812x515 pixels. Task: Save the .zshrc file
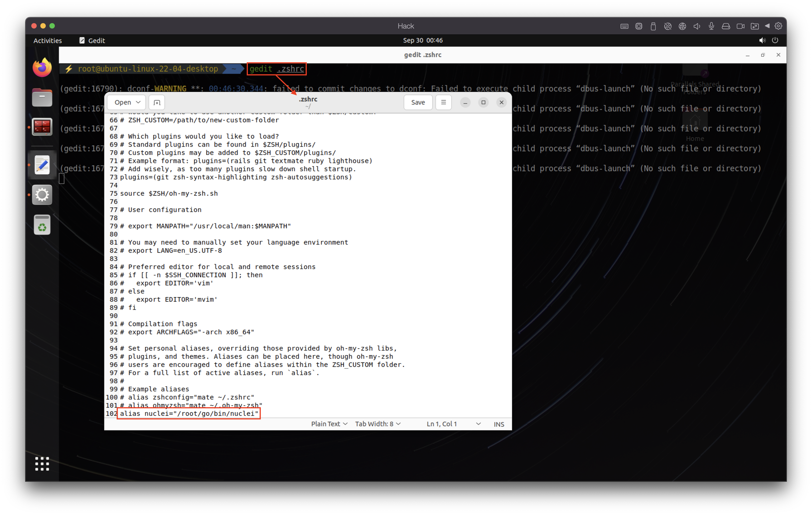click(418, 102)
